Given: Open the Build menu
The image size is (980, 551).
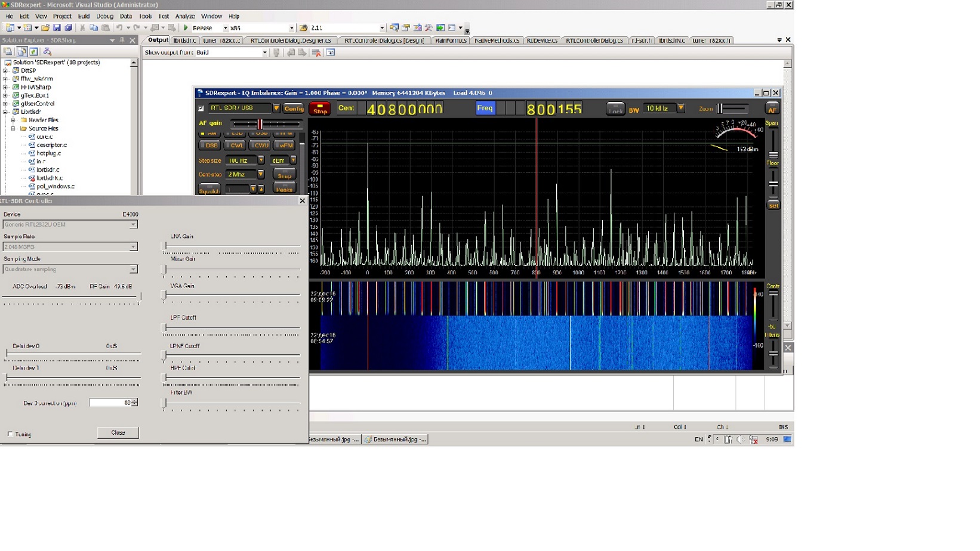Looking at the screenshot, I should click(x=84, y=16).
